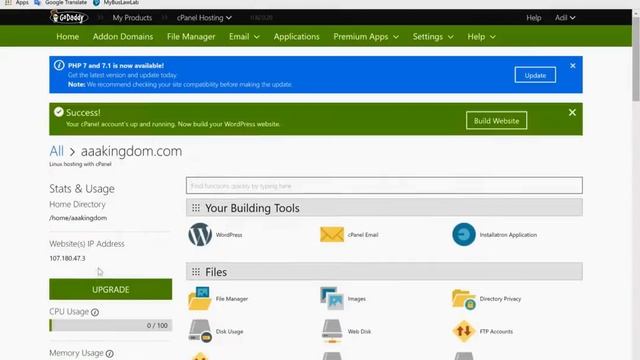Dismiss the PHP 7 update banner
Image resolution: width=640 pixels, height=360 pixels.
pyautogui.click(x=573, y=66)
